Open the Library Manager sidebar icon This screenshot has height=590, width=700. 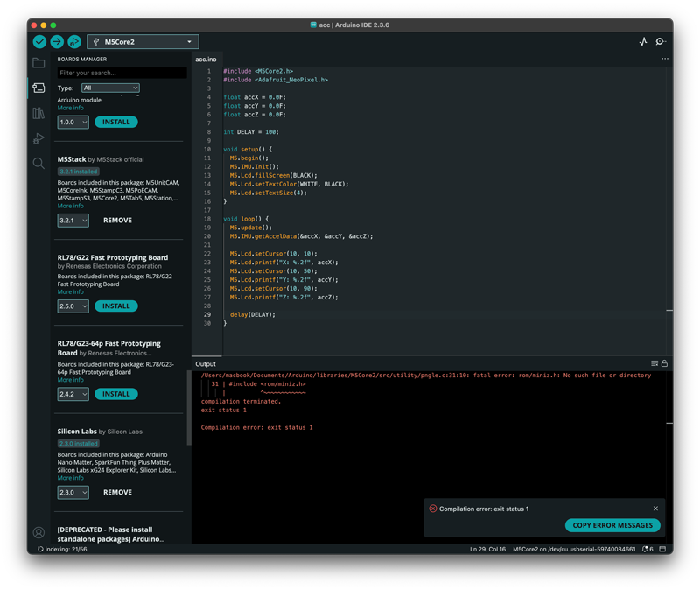tap(38, 113)
